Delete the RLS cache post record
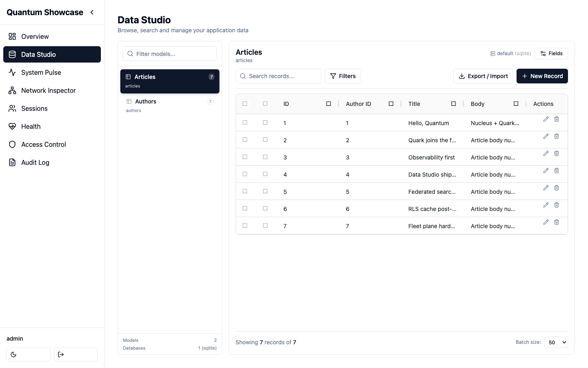Screen dimensions: 588x368 click(x=557, y=205)
